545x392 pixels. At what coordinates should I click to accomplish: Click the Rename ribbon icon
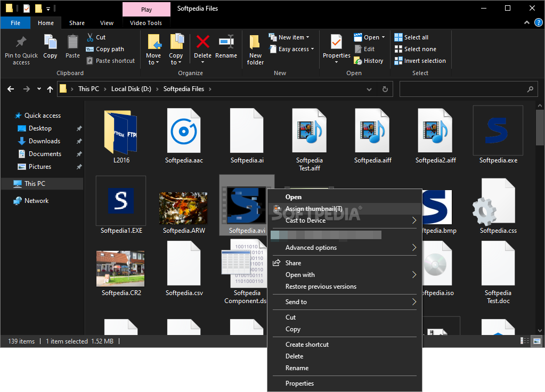click(x=226, y=42)
